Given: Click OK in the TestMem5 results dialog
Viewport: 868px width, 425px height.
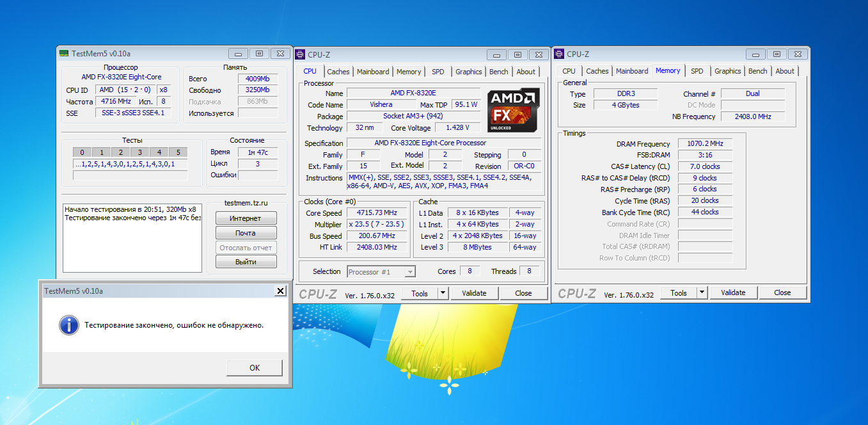Looking at the screenshot, I should pos(255,367).
